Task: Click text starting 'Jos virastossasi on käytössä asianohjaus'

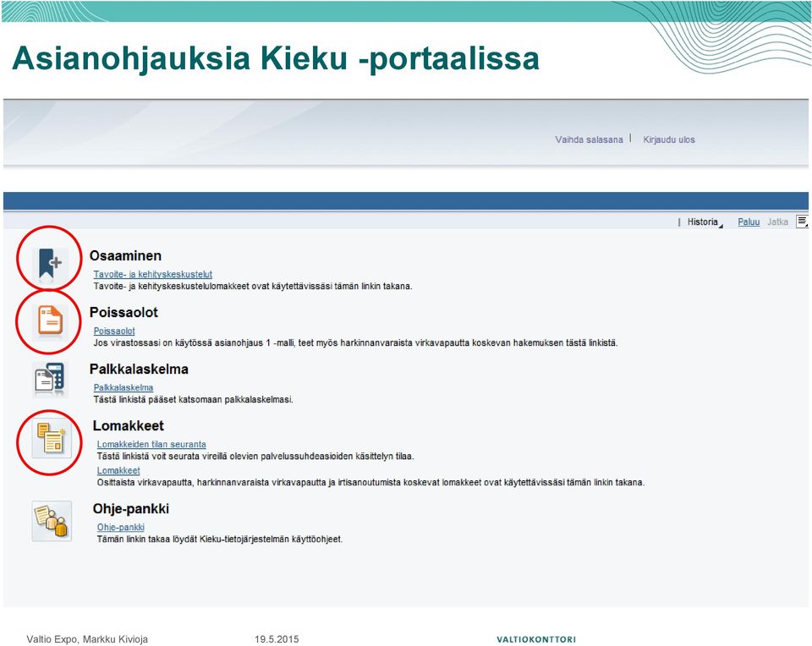Action: coord(355,342)
